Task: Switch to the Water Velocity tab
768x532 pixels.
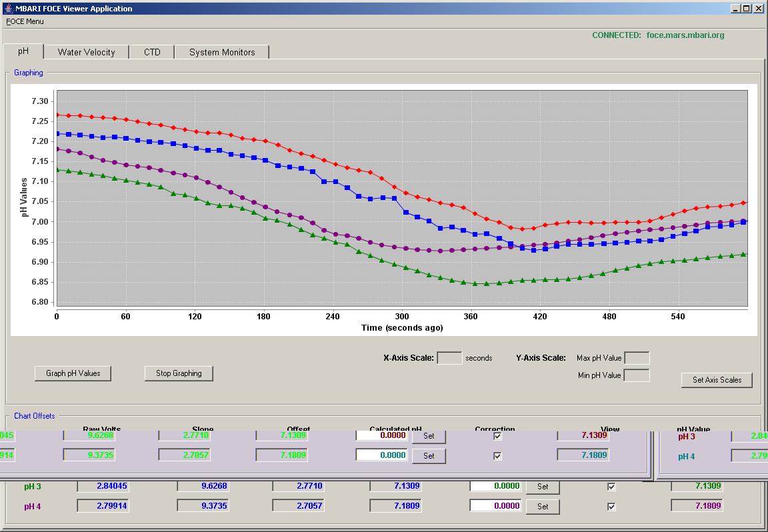Action: [86, 53]
